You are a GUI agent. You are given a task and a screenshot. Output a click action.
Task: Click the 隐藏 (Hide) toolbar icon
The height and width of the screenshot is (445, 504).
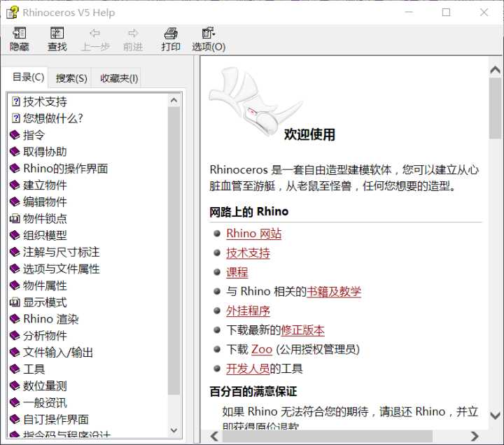point(20,33)
